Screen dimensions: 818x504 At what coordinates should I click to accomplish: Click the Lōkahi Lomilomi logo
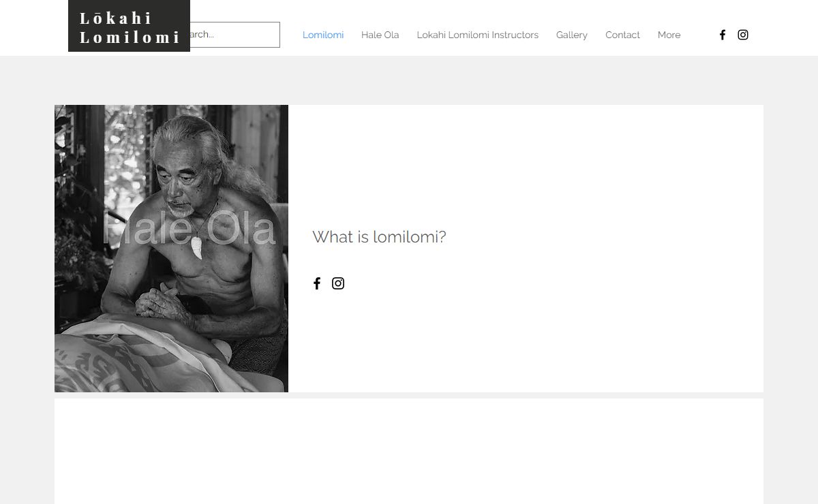click(x=129, y=27)
